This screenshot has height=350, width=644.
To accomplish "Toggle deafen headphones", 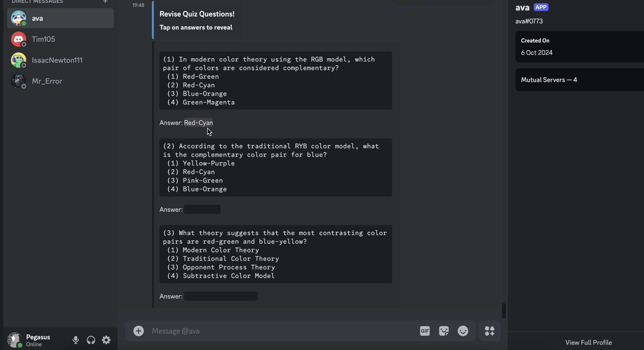I will (x=91, y=340).
